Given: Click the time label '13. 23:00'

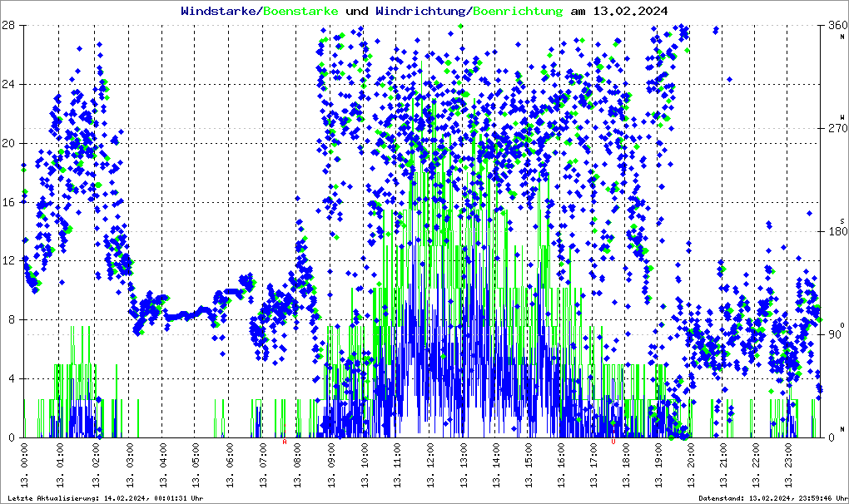Looking at the screenshot, I should 789,466.
